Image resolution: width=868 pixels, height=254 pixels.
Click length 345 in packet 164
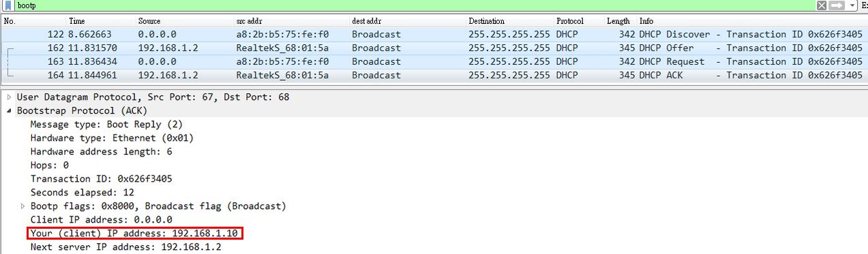click(627, 75)
